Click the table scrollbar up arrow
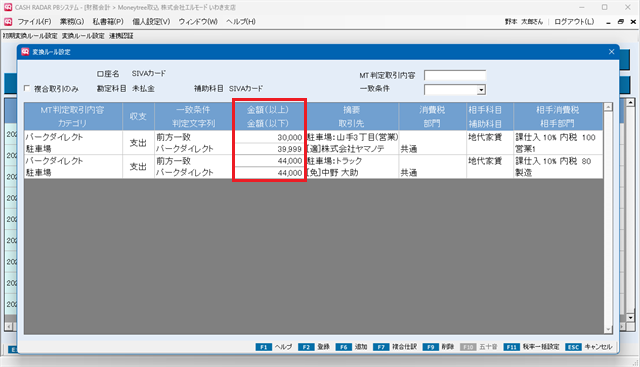640x367 pixels. pyautogui.click(x=608, y=107)
